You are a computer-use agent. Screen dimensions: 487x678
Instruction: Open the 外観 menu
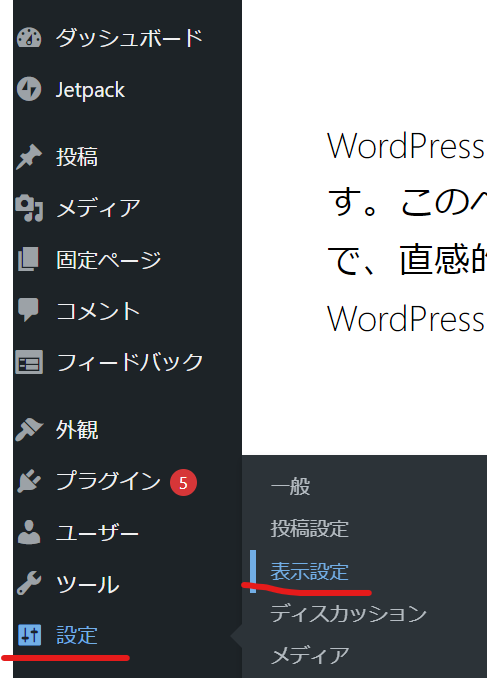(x=77, y=430)
